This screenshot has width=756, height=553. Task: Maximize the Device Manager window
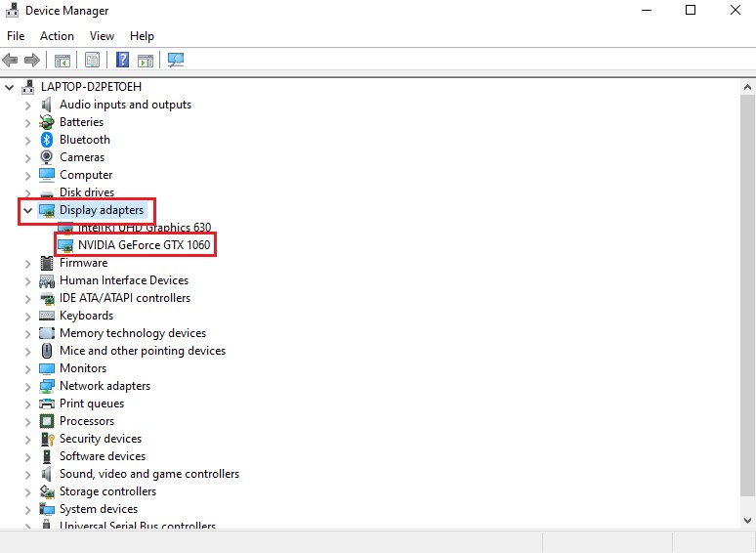point(691,10)
